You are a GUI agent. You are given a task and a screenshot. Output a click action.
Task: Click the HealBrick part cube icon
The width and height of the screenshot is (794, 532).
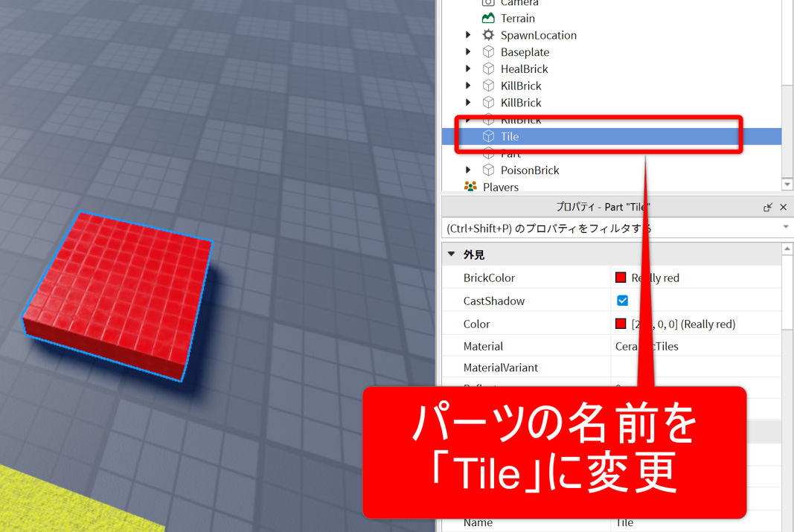click(x=488, y=69)
